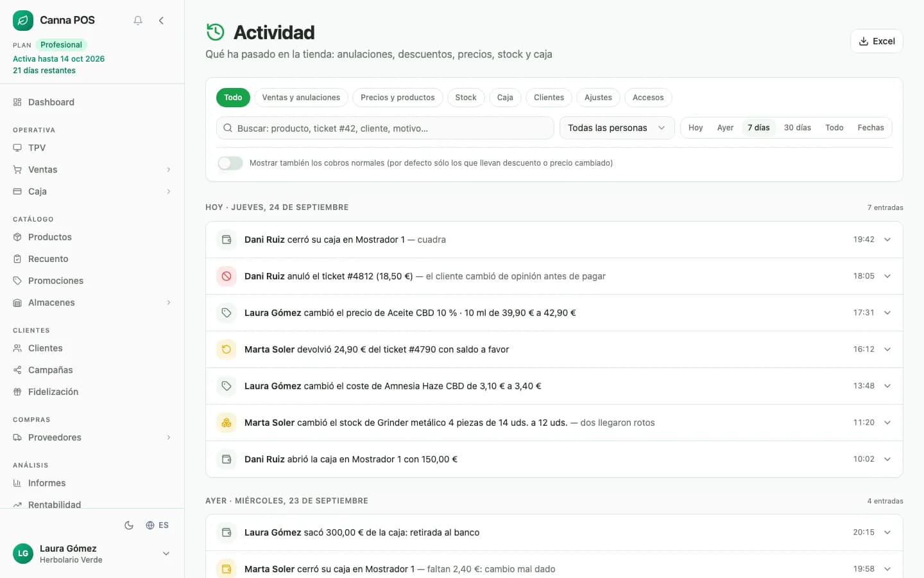Export the activity to Excel
The height and width of the screenshot is (578, 924).
tap(877, 41)
